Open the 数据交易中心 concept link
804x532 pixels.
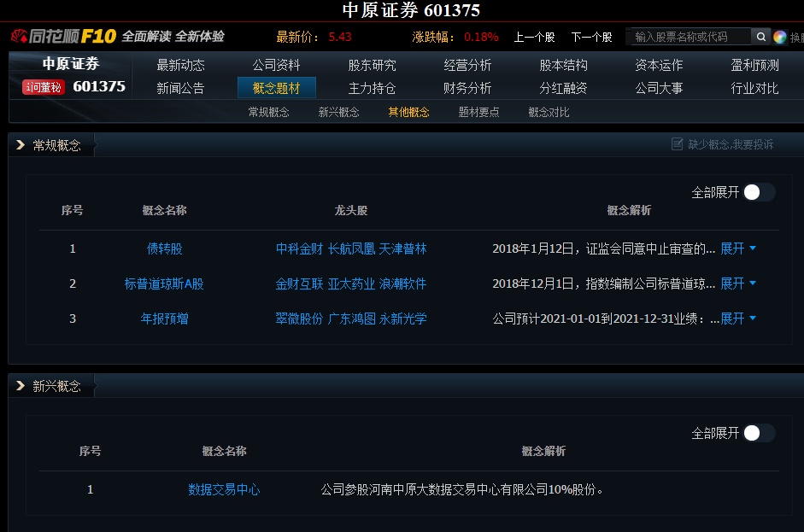(x=224, y=489)
